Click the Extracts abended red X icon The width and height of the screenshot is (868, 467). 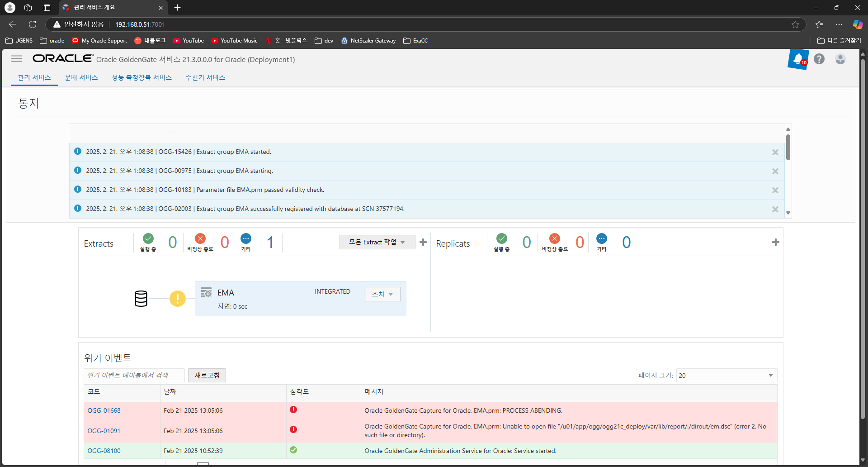tap(200, 238)
